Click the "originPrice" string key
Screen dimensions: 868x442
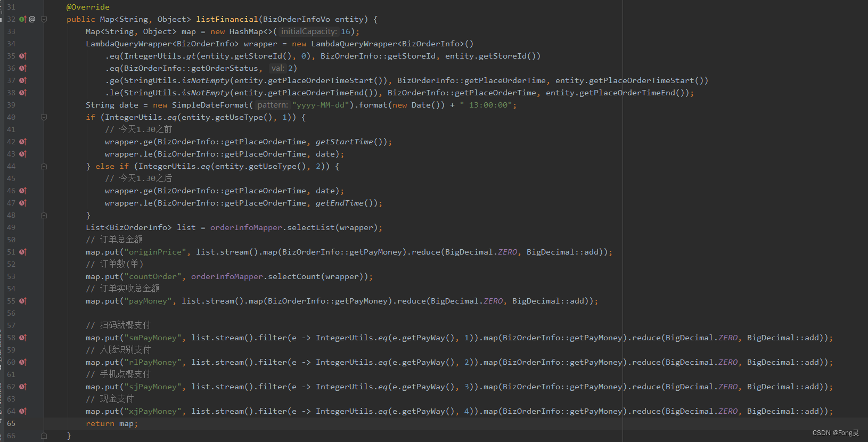[x=155, y=252]
